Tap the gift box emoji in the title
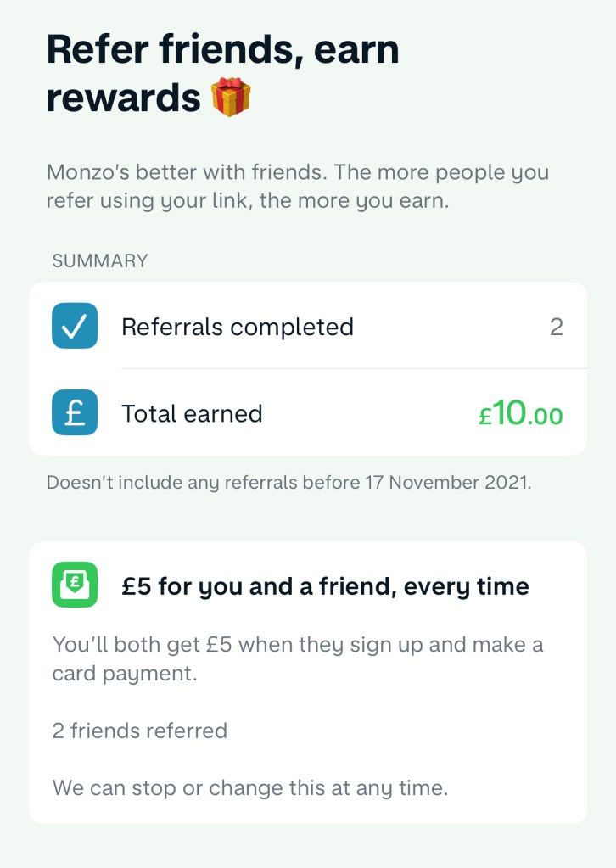The height and width of the screenshot is (868, 616). (x=231, y=97)
